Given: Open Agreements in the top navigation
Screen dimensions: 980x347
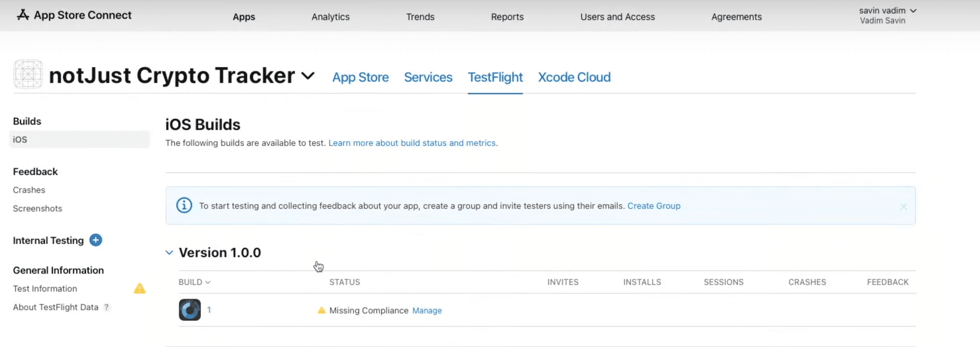Looking at the screenshot, I should (x=737, y=17).
